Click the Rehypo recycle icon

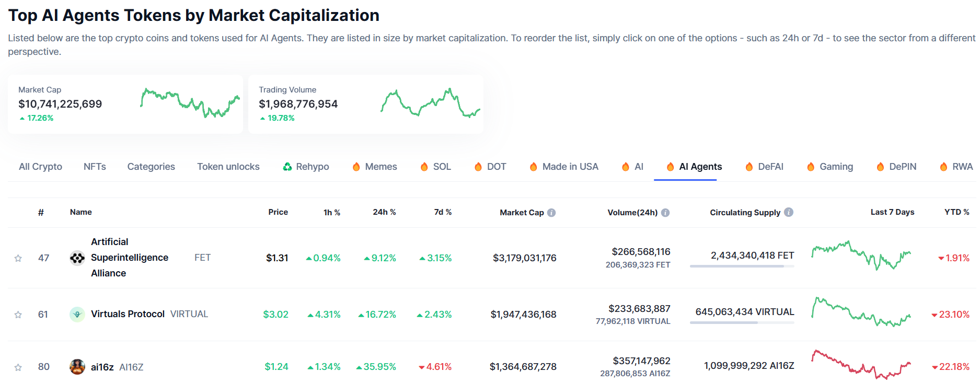[x=287, y=167]
